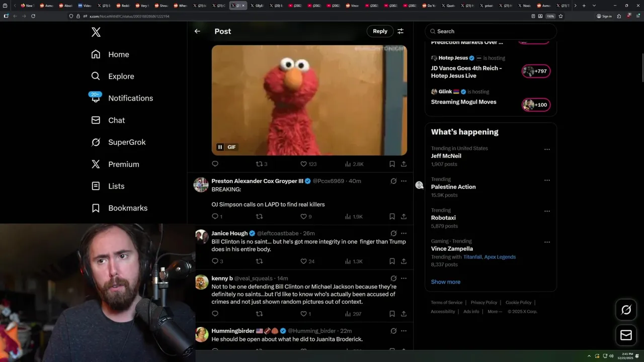
Task: Bookmark the OJ Simpson post
Action: click(x=392, y=217)
